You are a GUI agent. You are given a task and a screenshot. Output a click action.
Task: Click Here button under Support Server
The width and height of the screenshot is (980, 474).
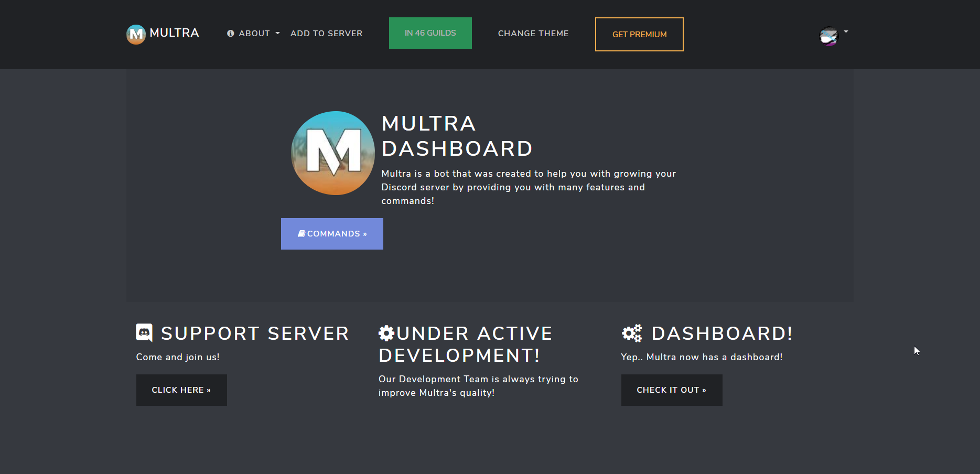[x=181, y=390]
